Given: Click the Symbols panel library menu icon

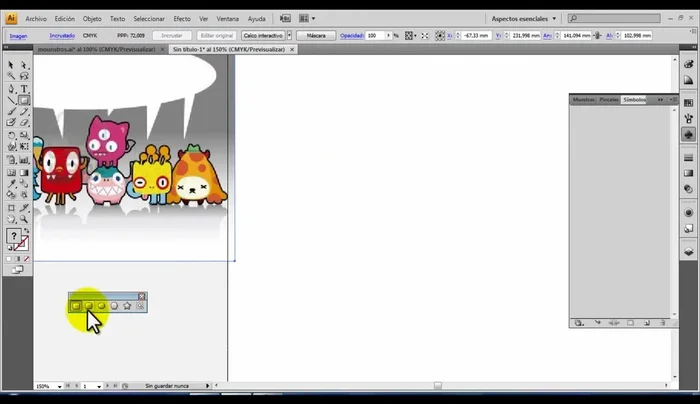Looking at the screenshot, I should coord(579,323).
